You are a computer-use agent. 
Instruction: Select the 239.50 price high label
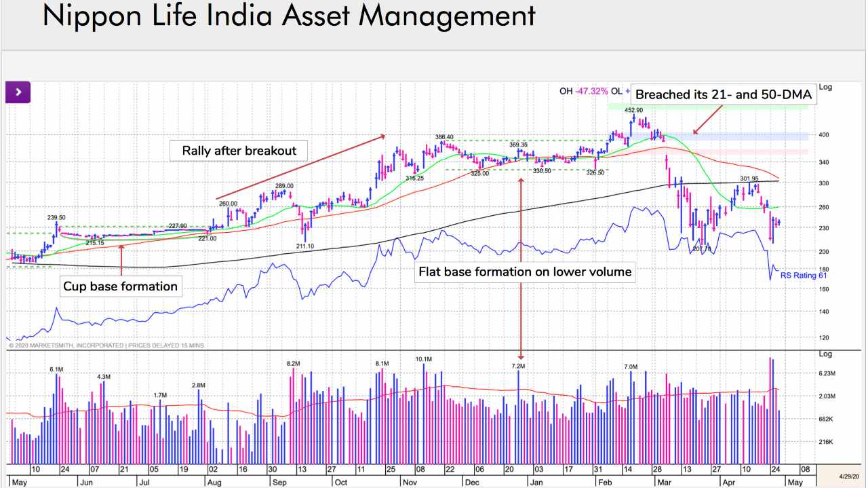pos(56,217)
